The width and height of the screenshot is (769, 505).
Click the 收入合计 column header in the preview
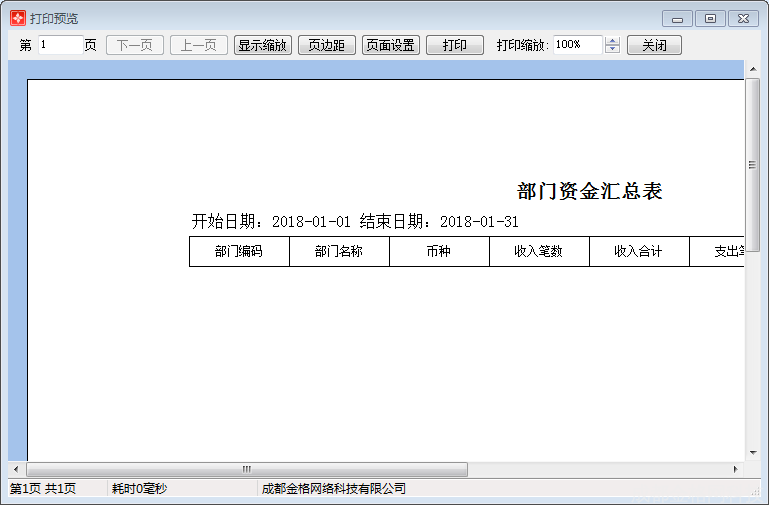click(639, 252)
